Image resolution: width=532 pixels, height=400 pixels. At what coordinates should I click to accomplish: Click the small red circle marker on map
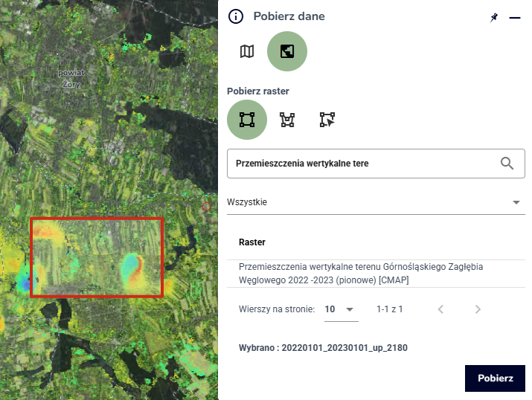tap(207, 206)
